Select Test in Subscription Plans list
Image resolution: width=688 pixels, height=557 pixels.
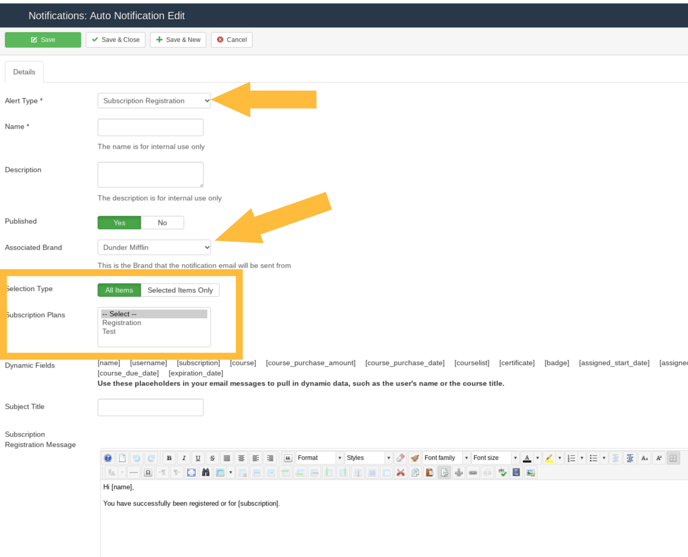(x=154, y=331)
